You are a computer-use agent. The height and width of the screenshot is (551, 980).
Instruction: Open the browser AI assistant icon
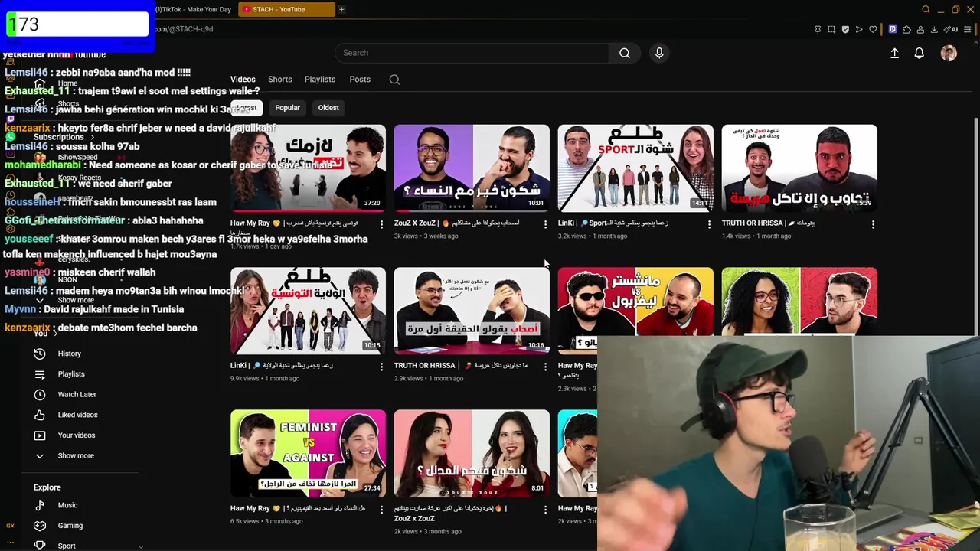(x=951, y=29)
